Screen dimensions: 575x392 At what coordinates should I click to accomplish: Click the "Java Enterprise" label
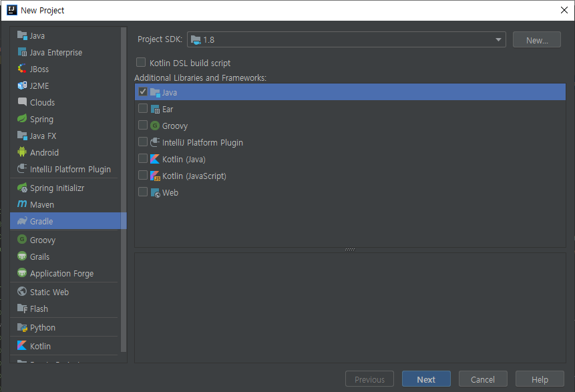[55, 53]
